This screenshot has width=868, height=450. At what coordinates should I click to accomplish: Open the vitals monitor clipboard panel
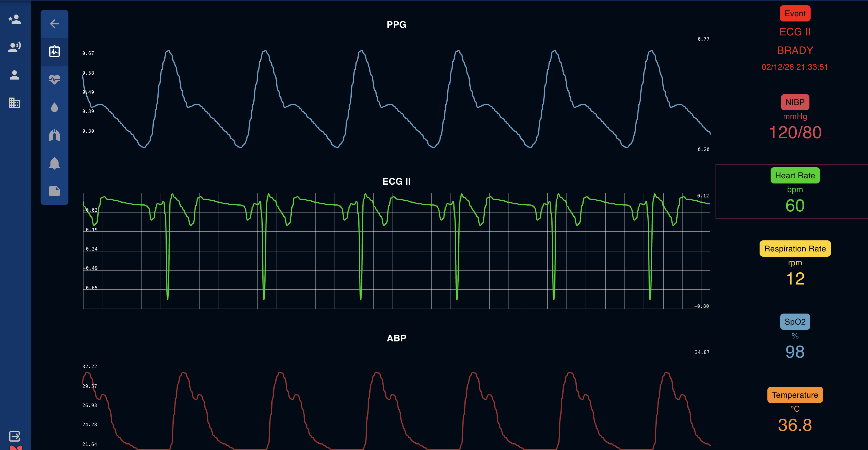pyautogui.click(x=54, y=51)
